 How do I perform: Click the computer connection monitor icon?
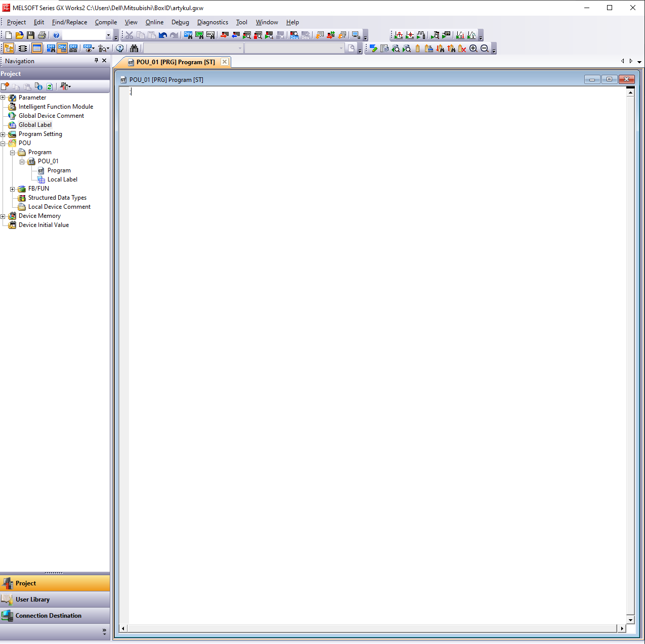point(356,35)
